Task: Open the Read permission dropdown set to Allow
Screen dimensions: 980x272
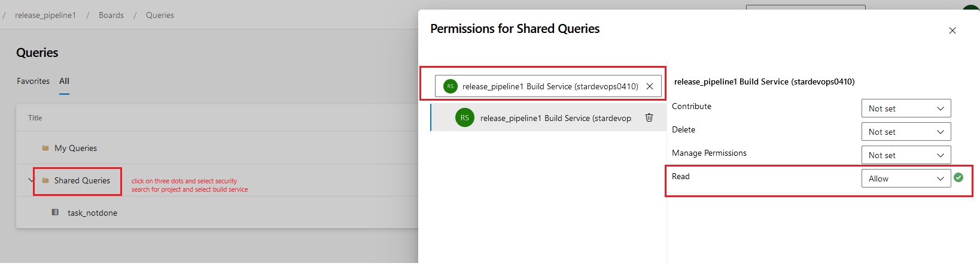Action: tap(906, 179)
